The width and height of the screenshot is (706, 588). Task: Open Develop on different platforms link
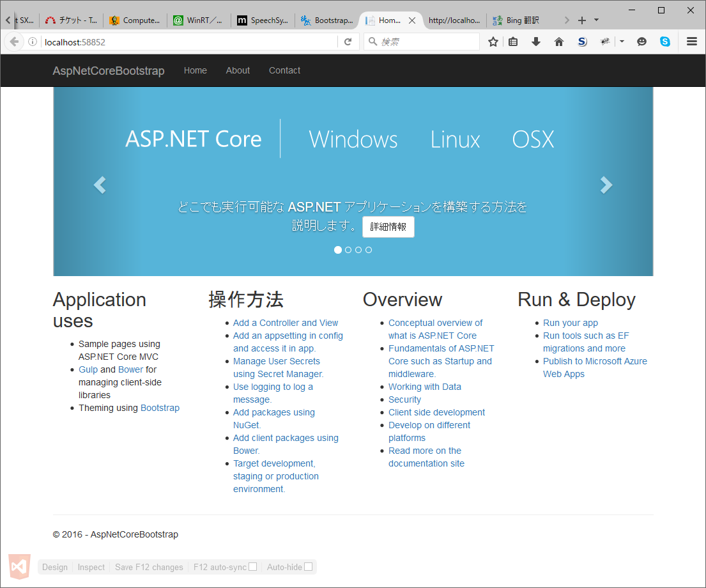click(429, 431)
